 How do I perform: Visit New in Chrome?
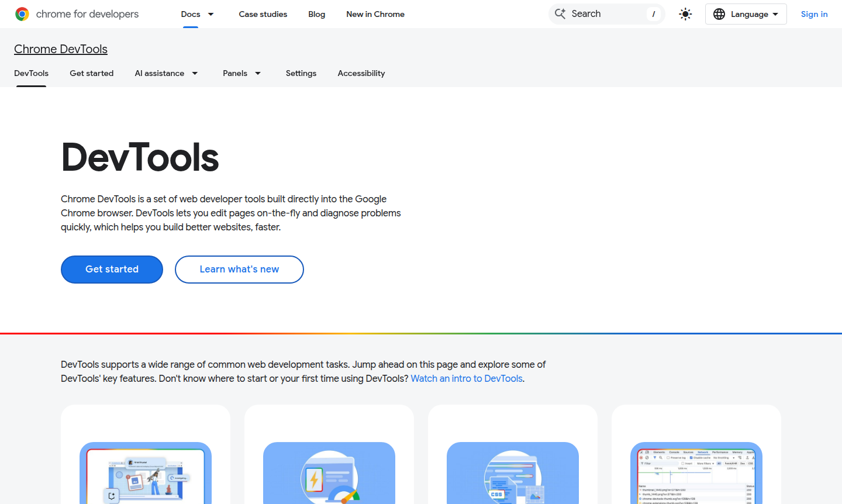(375, 14)
